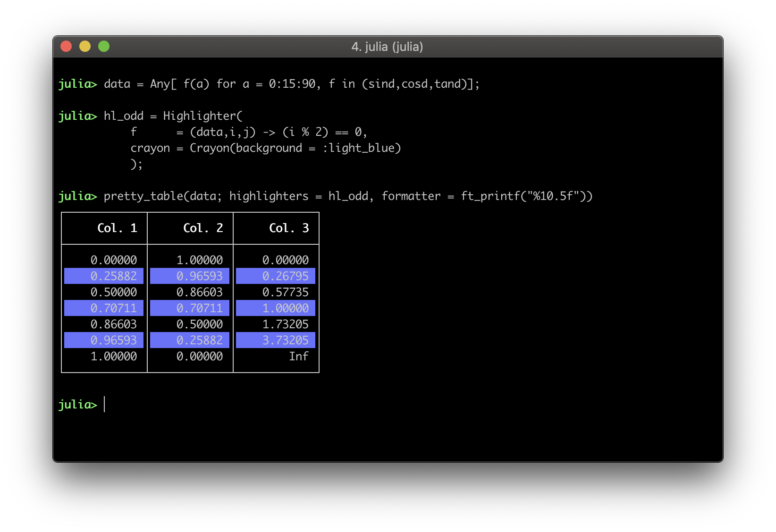
Task: Click the yellow minimize window button
Action: [85, 46]
